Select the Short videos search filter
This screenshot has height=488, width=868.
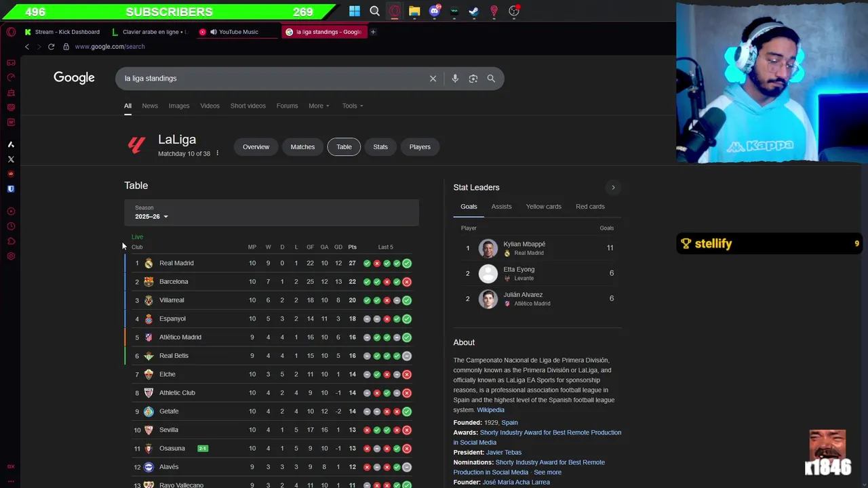coord(248,106)
